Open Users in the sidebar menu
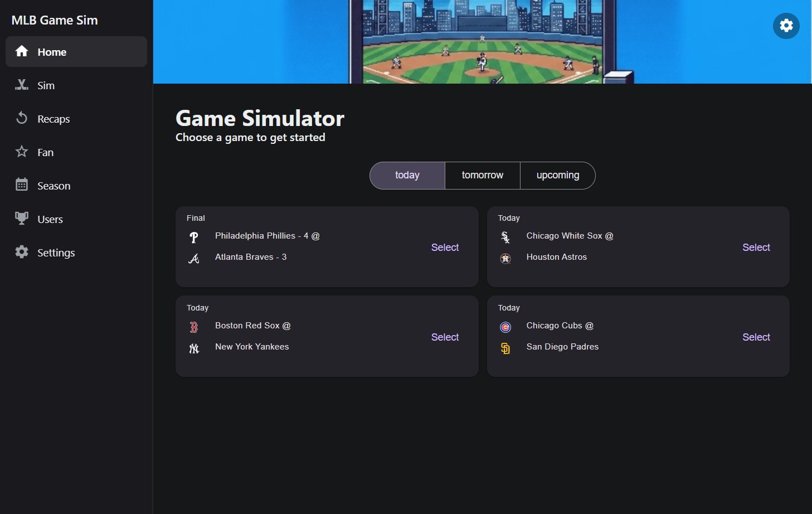Image resolution: width=812 pixels, height=514 pixels. point(76,219)
